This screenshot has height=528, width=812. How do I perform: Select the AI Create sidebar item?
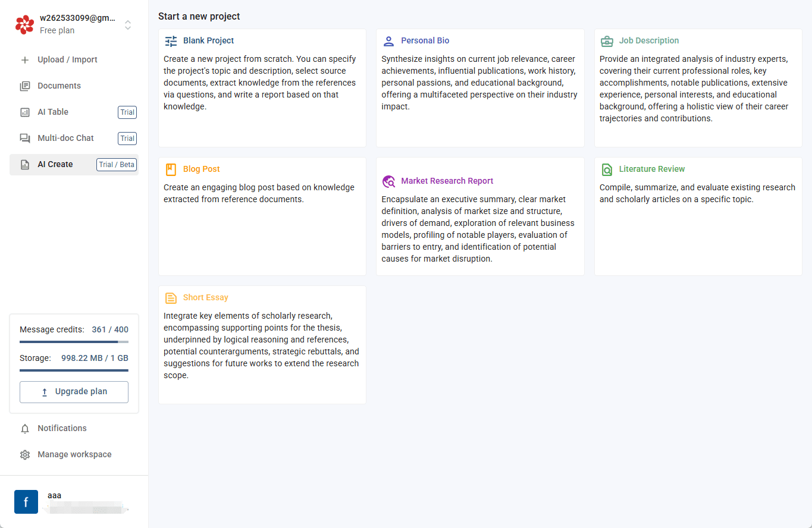coord(74,164)
